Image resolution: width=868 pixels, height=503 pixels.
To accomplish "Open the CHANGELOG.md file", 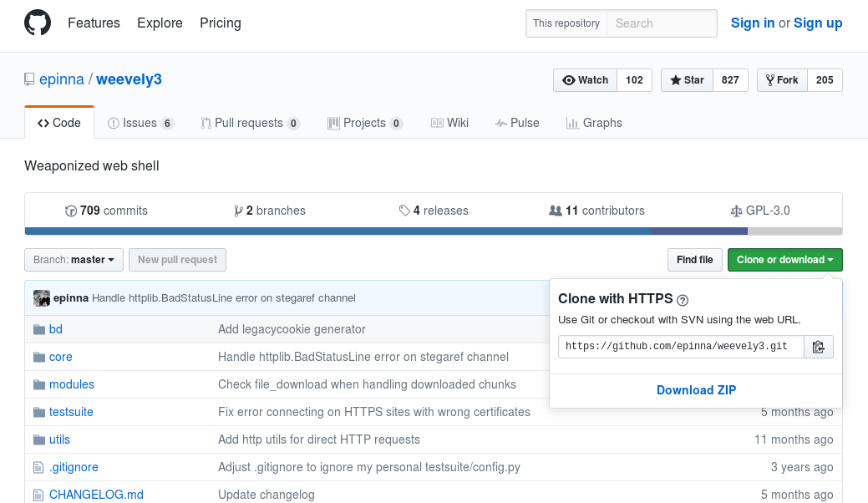I will [x=96, y=495].
